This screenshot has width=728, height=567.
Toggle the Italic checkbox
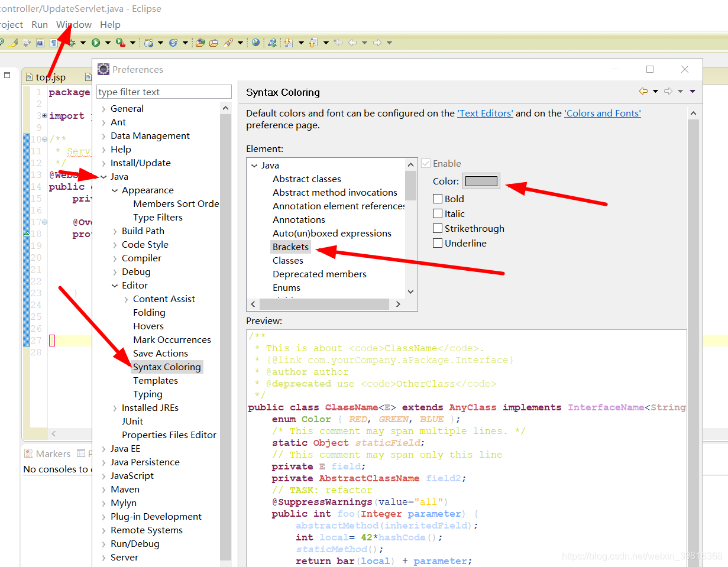click(x=438, y=213)
